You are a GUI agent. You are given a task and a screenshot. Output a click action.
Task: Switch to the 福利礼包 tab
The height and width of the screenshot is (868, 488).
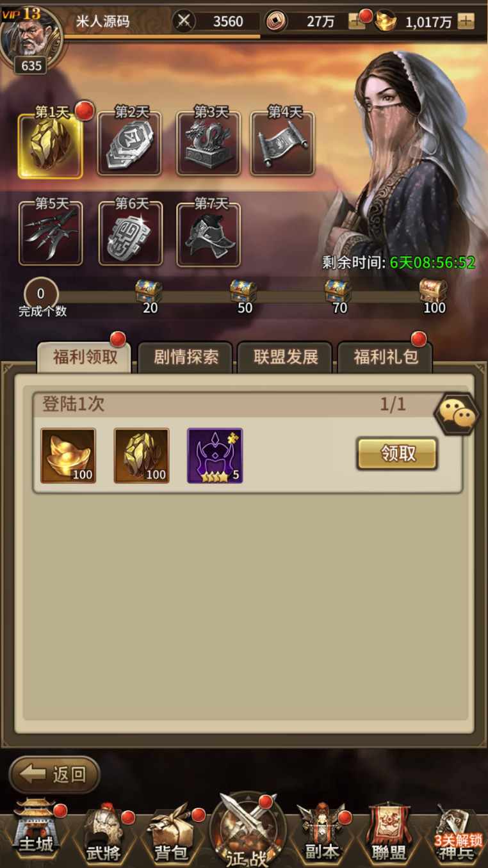click(x=386, y=357)
